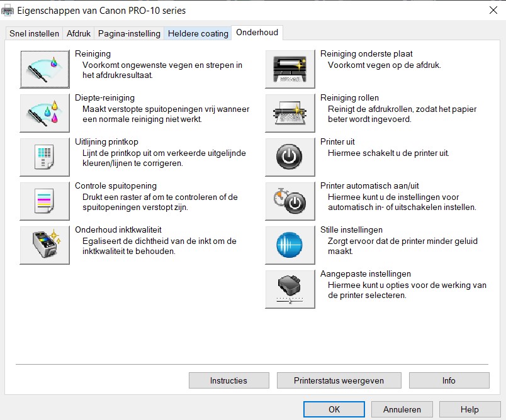Open Aangepaste instellingen custom settings icon
The image size is (506, 420).
pyautogui.click(x=290, y=289)
